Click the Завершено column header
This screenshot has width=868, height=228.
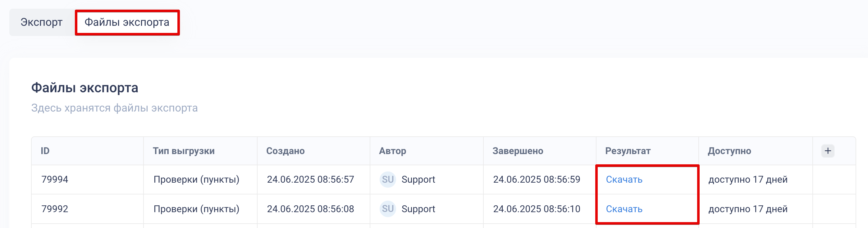click(518, 151)
